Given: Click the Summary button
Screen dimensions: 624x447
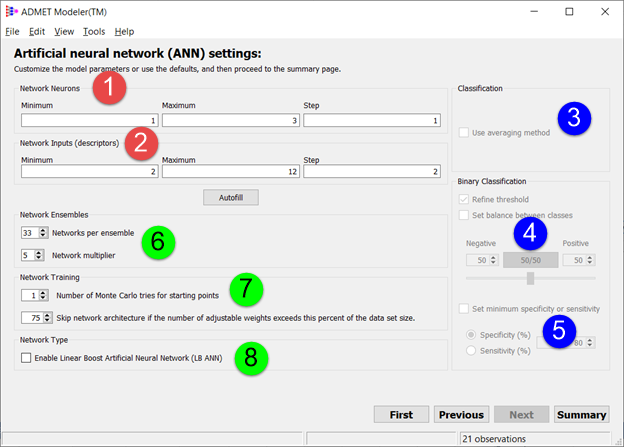Looking at the screenshot, I should pos(581,414).
